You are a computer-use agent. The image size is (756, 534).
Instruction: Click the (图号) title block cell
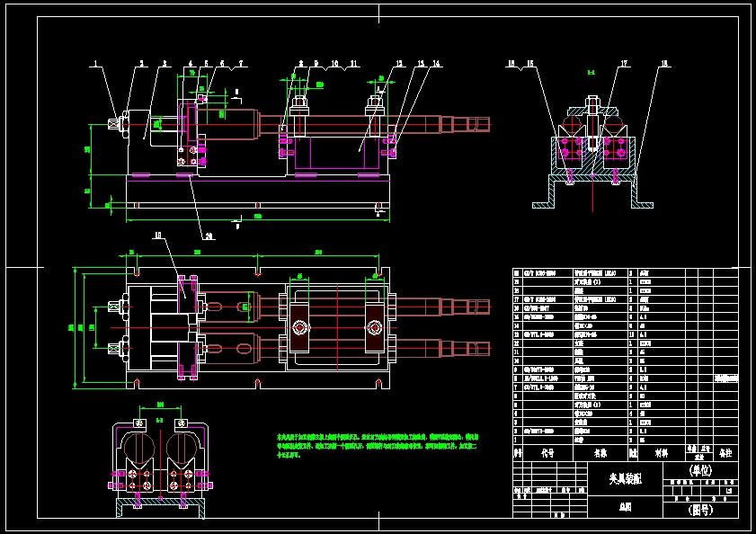click(x=700, y=510)
